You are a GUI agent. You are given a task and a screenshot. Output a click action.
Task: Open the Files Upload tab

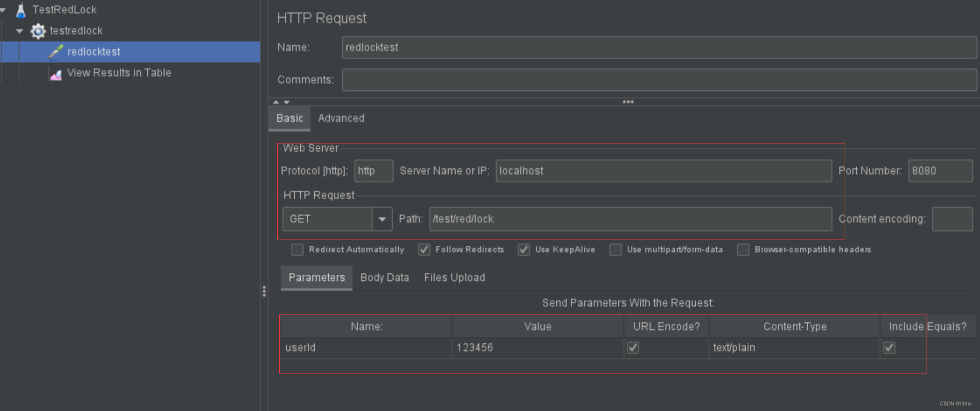455,277
